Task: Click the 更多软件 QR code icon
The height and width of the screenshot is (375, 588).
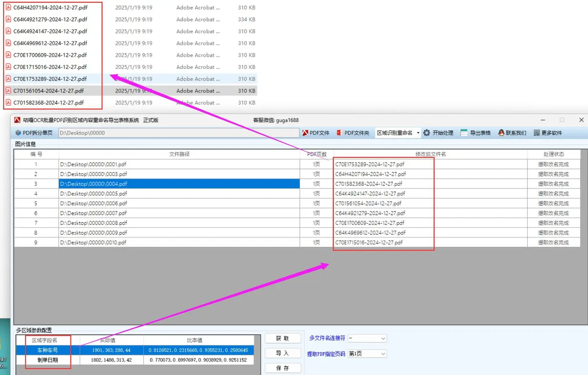Action: (x=537, y=133)
